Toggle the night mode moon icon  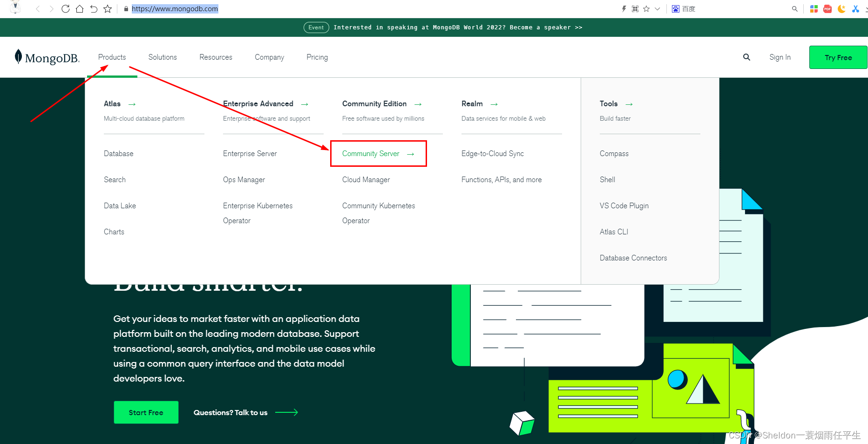pyautogui.click(x=841, y=9)
